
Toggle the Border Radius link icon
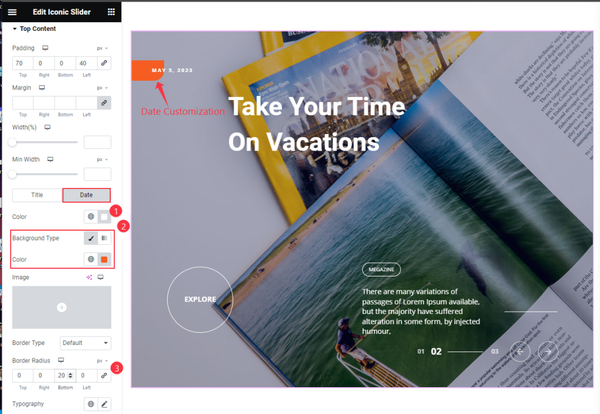pos(104,375)
